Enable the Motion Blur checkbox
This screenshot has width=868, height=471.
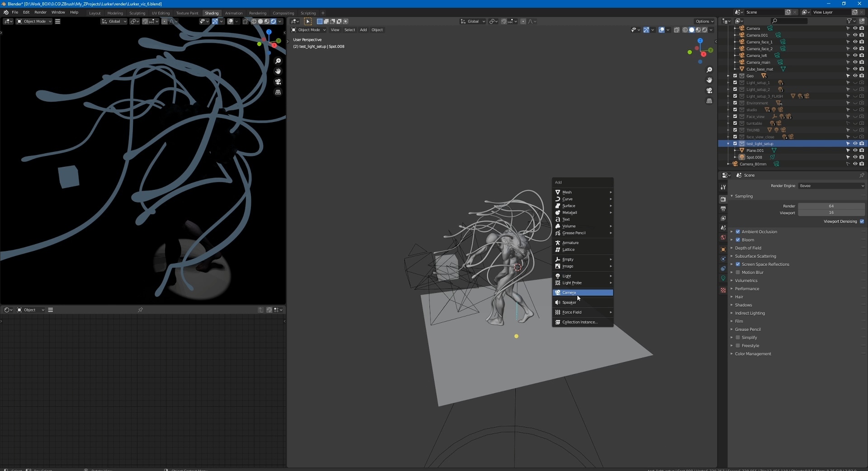[738, 273]
